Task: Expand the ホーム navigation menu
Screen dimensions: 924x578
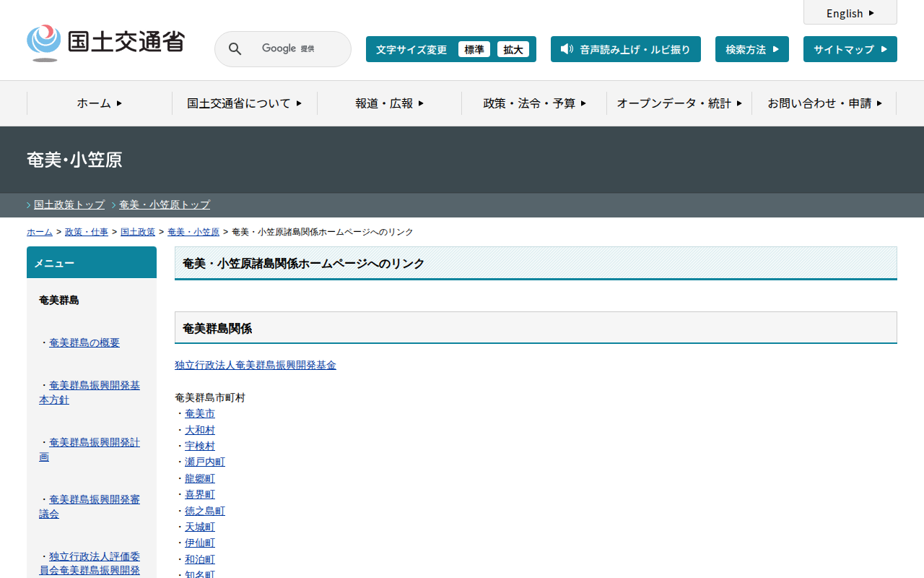Action: pyautogui.click(x=100, y=103)
